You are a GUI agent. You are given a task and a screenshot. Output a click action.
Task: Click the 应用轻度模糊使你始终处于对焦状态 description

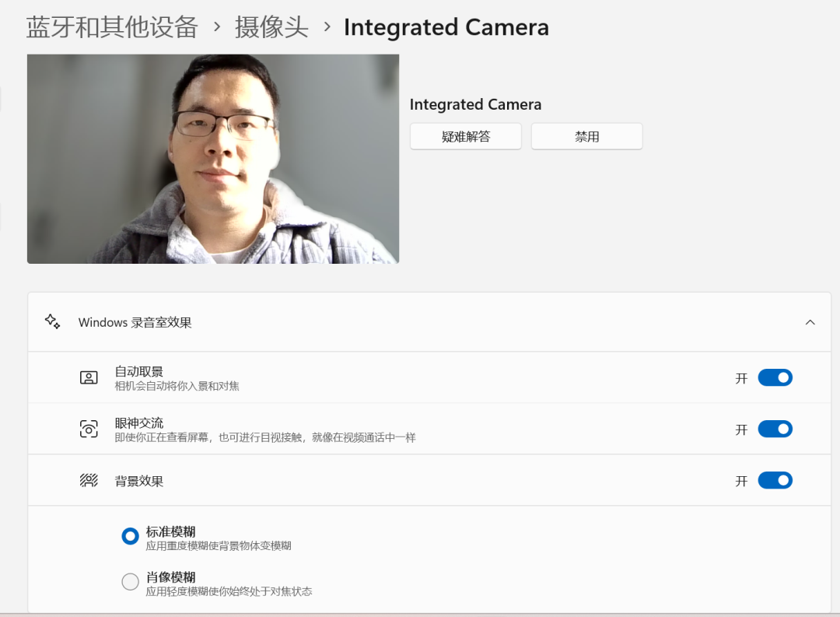(229, 591)
